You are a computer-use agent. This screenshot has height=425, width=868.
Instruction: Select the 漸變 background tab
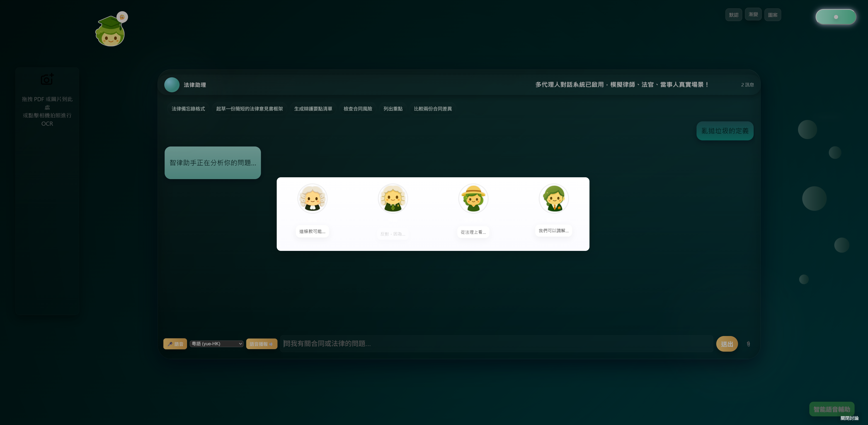[x=753, y=14]
